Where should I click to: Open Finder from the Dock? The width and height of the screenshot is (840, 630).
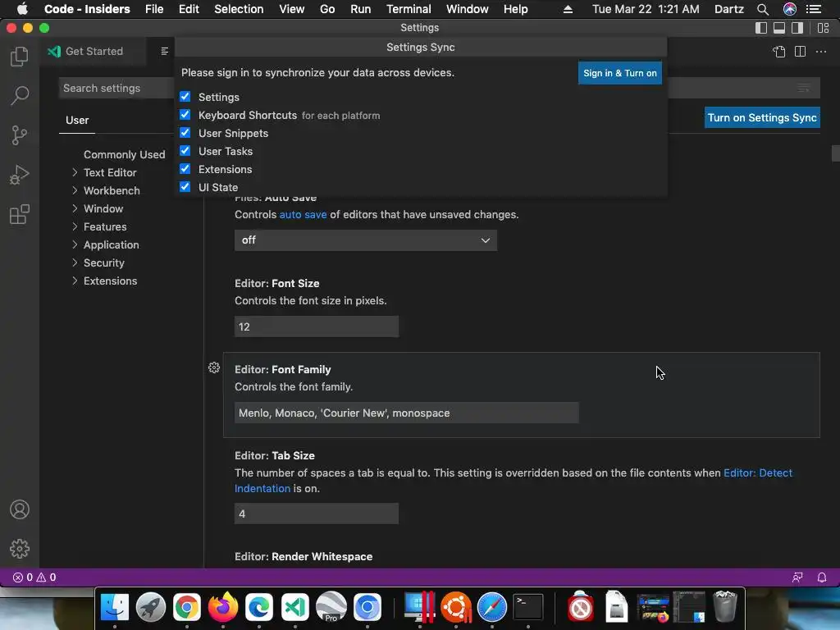click(x=115, y=607)
